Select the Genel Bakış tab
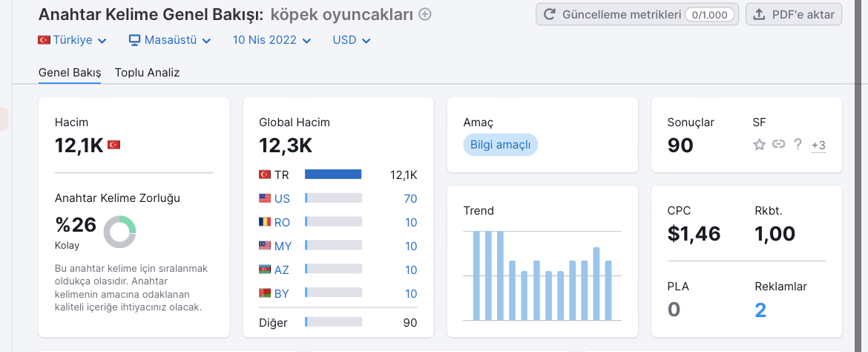 pos(70,72)
